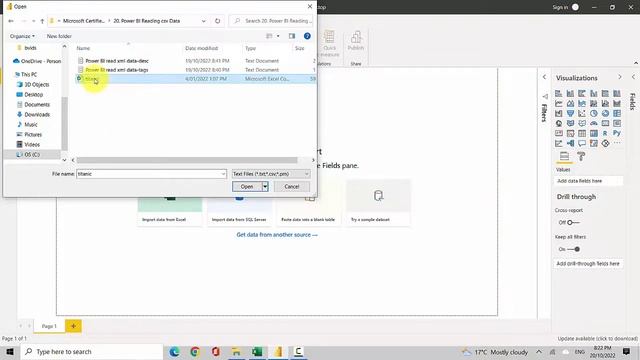Select the Power BI read xml data-desc file

click(117, 61)
